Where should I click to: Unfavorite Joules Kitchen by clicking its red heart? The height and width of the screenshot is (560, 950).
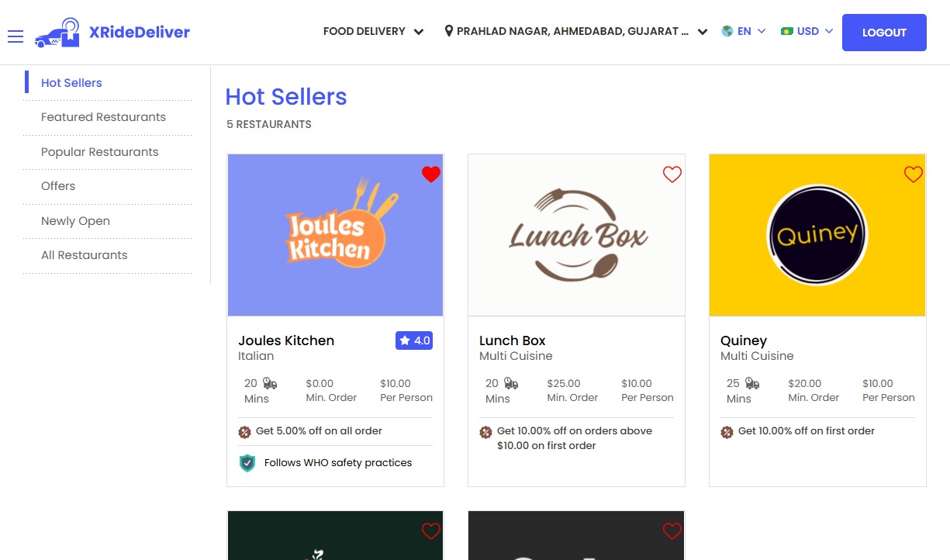[x=431, y=175]
